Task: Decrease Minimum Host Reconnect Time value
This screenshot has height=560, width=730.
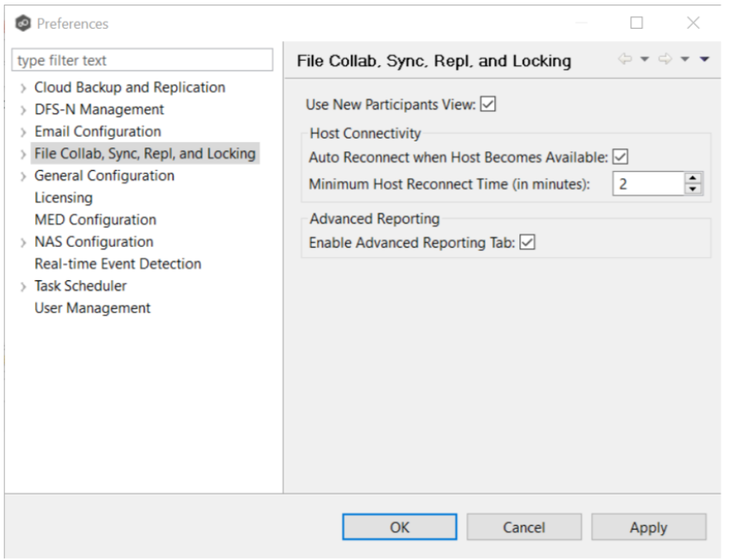Action: coord(693,188)
